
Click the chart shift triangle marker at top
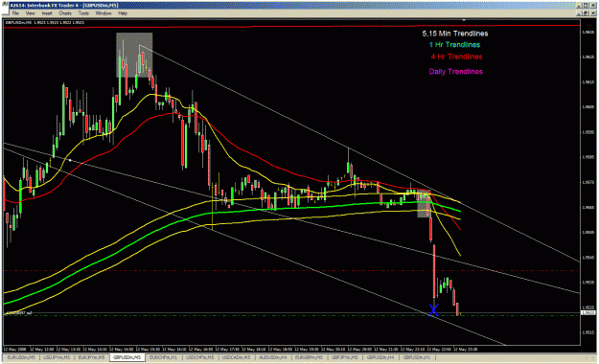(464, 20)
